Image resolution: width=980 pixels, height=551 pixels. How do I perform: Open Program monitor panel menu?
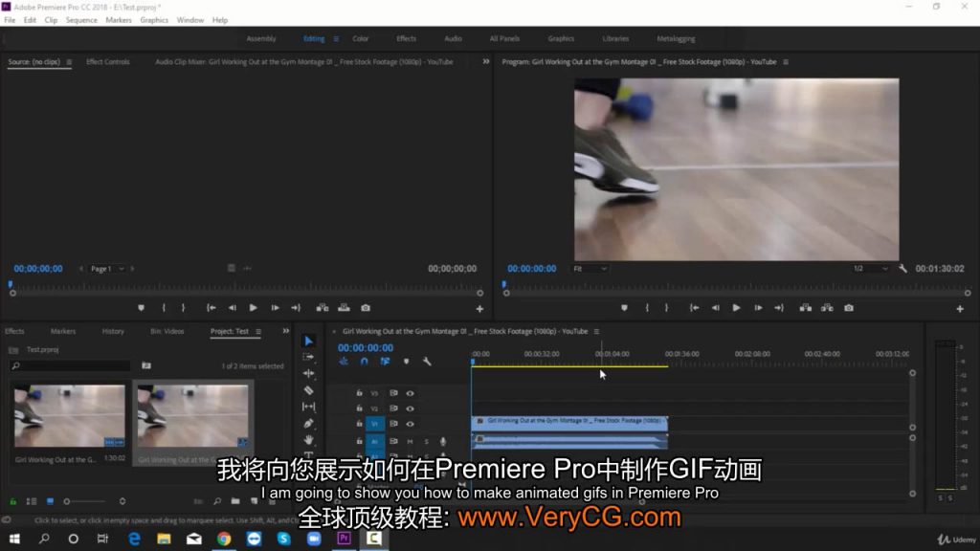click(x=786, y=62)
